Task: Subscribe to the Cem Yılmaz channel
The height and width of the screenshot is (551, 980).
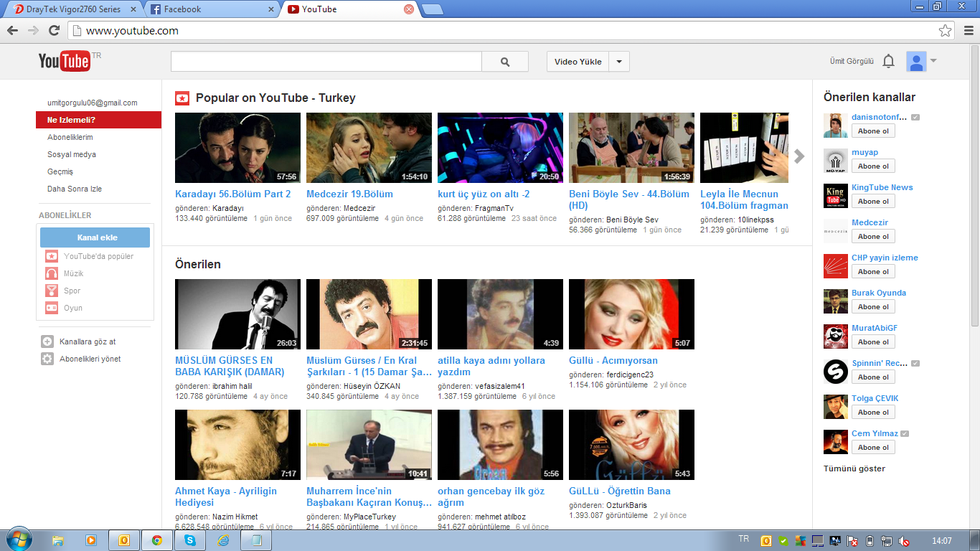Action: click(x=873, y=448)
